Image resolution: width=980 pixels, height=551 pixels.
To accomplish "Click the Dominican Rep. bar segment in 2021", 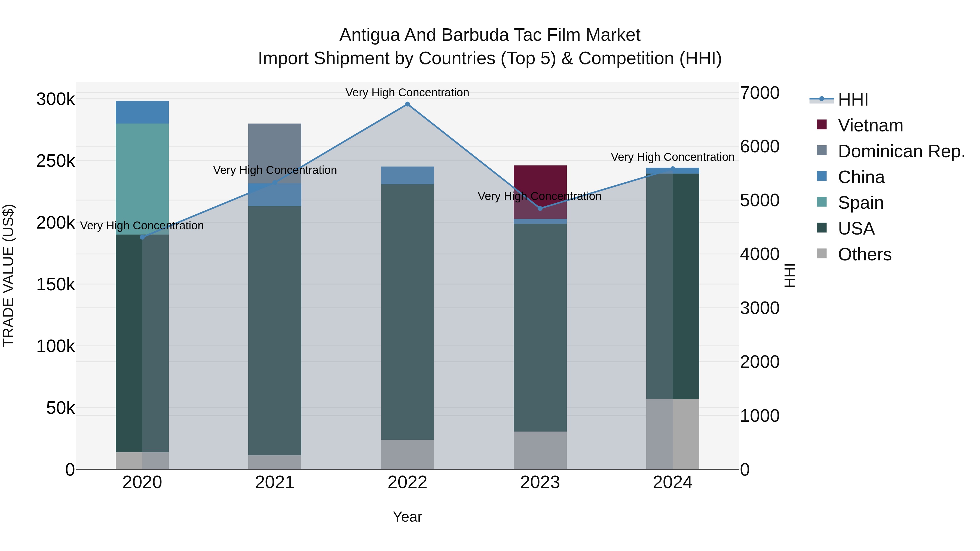I will pos(275,154).
